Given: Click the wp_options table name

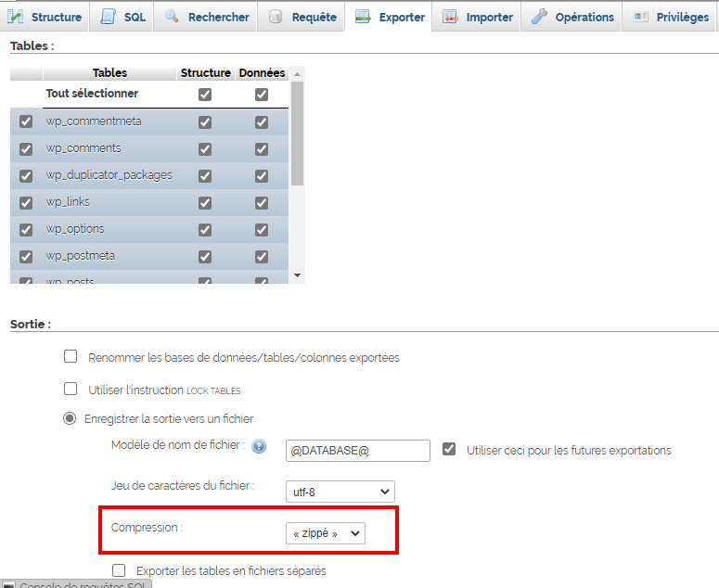Looking at the screenshot, I should 75,229.
